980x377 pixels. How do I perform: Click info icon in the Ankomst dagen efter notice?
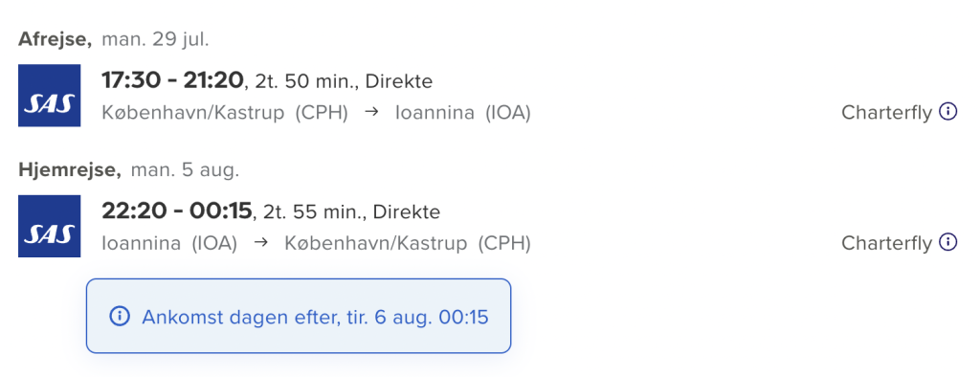click(x=119, y=317)
